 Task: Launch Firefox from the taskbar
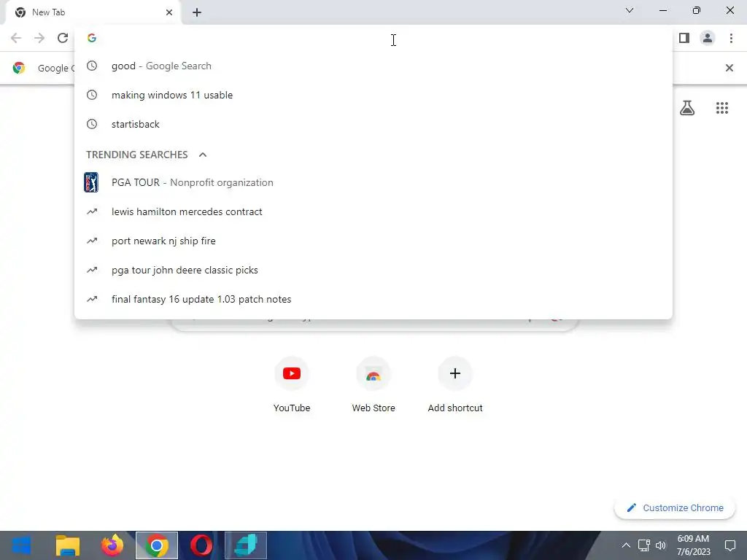[x=112, y=545]
